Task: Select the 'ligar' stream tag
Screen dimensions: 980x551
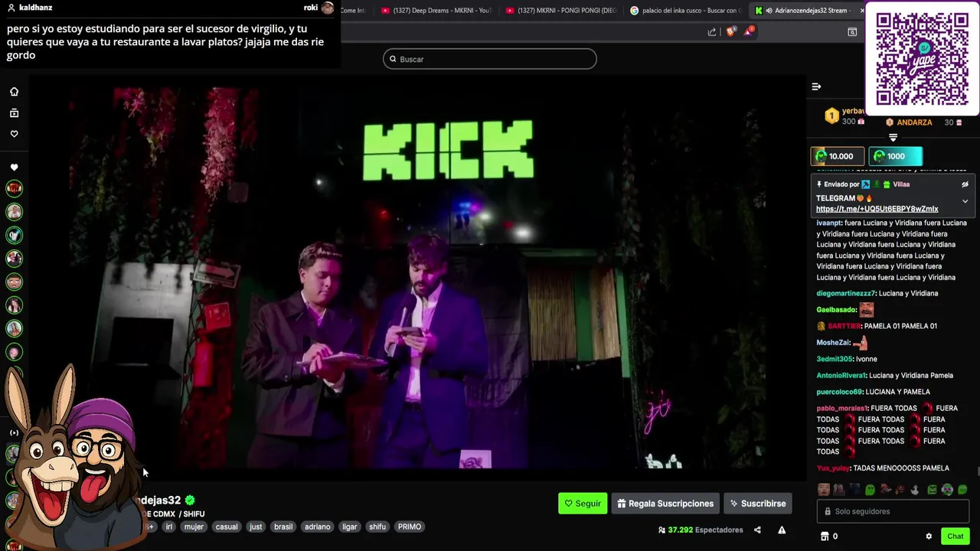Action: tap(350, 527)
